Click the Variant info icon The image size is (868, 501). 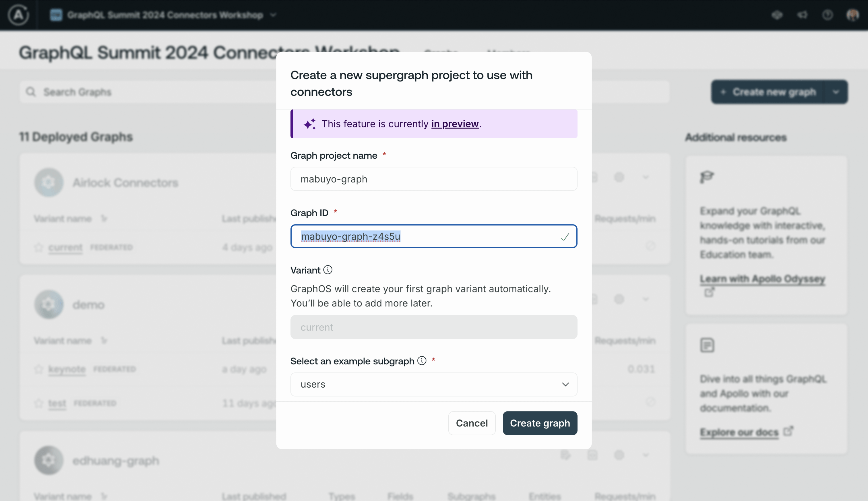tap(328, 270)
